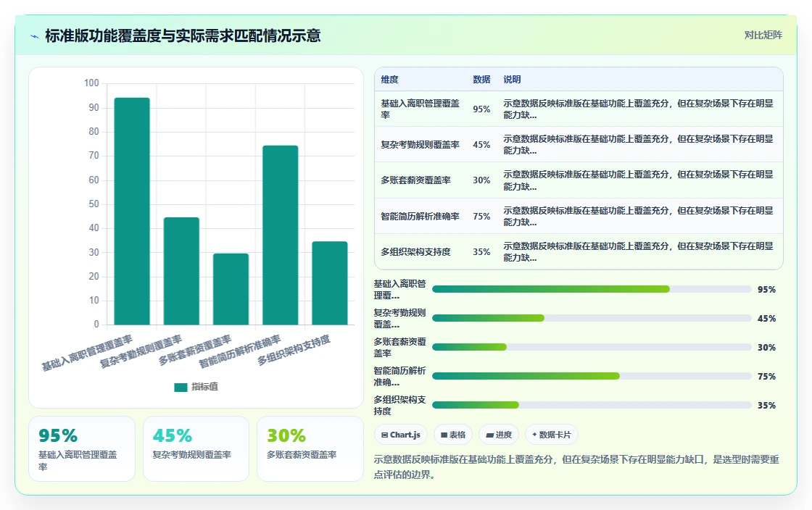Select the Chart.js tag chip

pos(401,435)
